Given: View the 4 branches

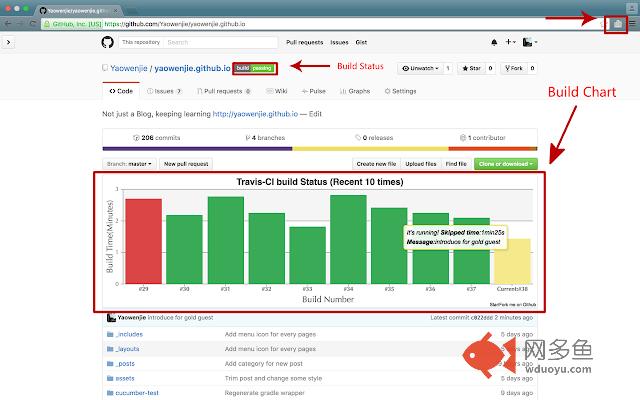Looking at the screenshot, I should click(x=265, y=138).
